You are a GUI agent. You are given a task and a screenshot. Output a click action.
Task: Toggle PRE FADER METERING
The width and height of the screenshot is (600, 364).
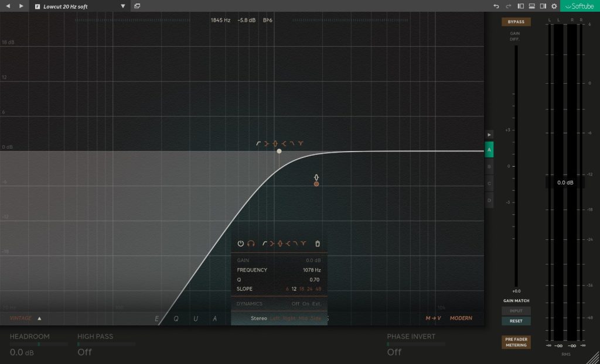(516, 342)
